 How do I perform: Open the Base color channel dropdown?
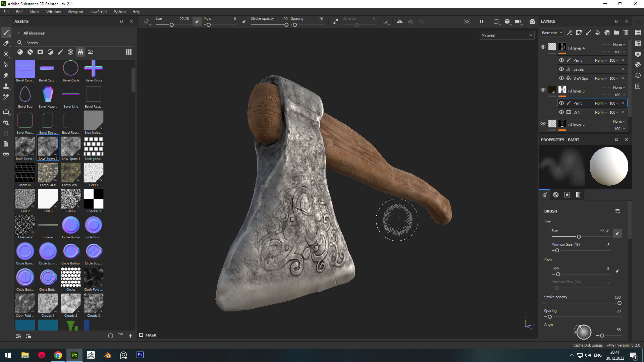552,33
